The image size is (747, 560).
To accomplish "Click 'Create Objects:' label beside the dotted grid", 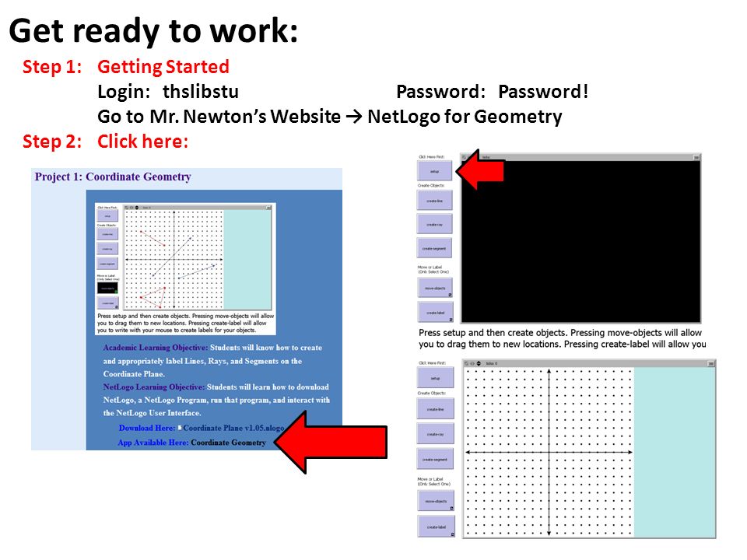I will point(432,394).
